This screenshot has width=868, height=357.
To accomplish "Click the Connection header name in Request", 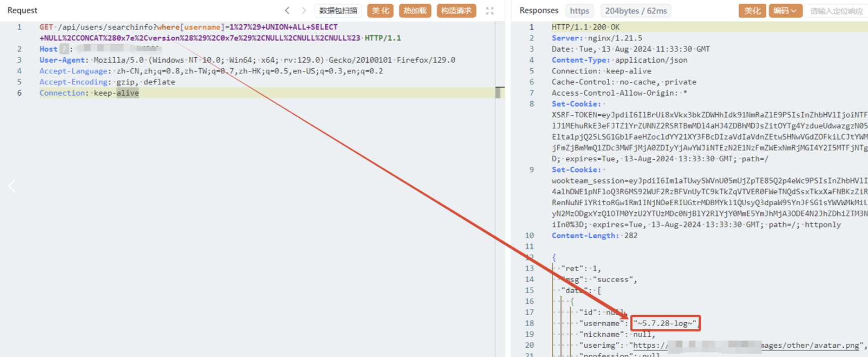I will tap(62, 93).
